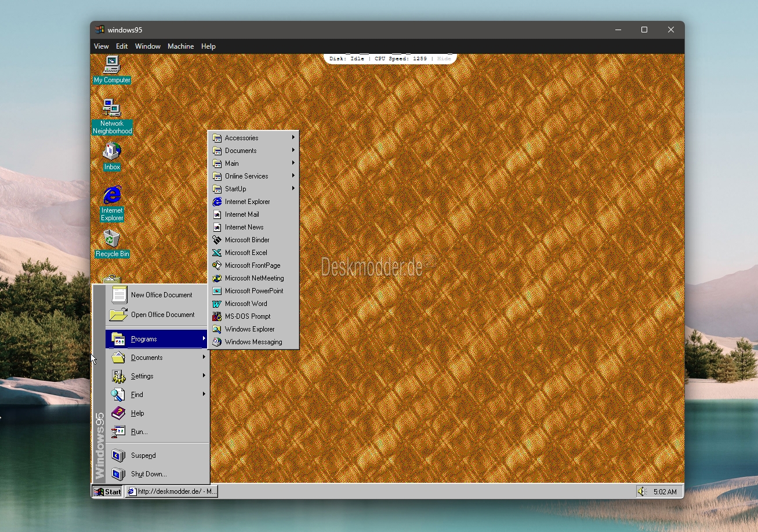Expand the Find submenu
758x532 pixels.
157,395
